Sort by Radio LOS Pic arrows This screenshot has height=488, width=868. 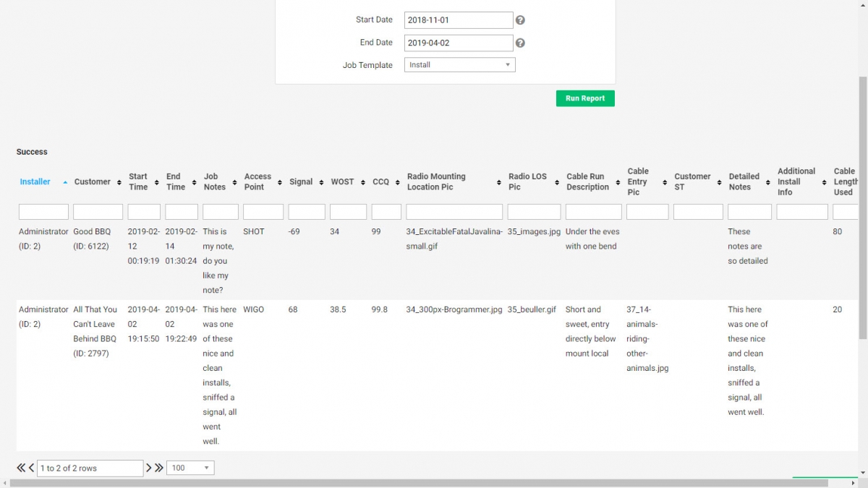(x=557, y=182)
